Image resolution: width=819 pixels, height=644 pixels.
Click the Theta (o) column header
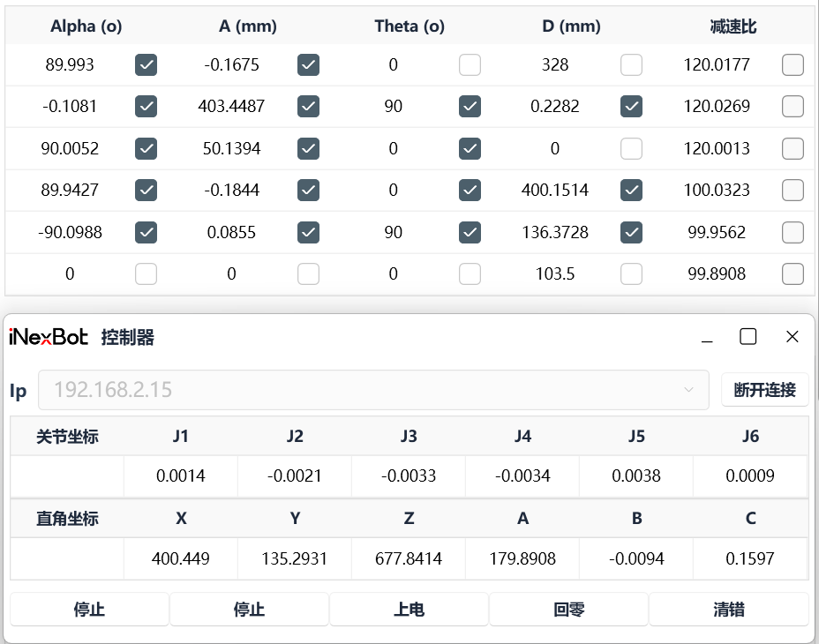409,26
